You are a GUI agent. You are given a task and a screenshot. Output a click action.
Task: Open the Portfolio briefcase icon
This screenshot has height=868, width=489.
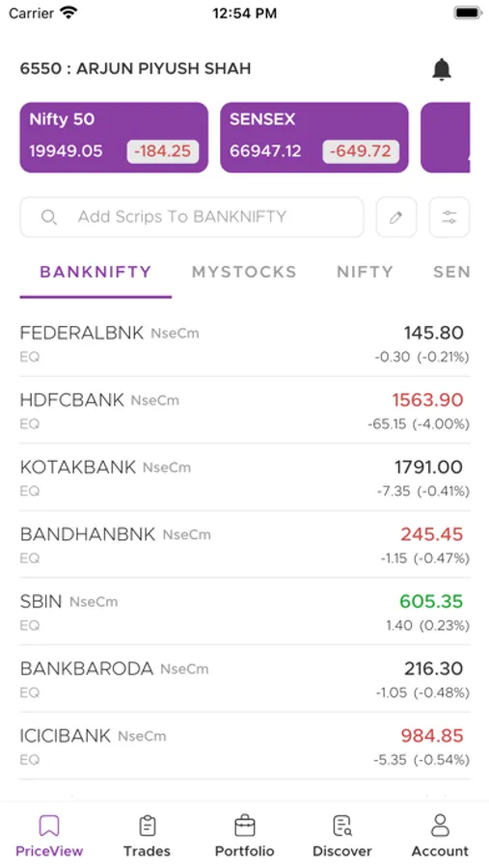[x=244, y=826]
